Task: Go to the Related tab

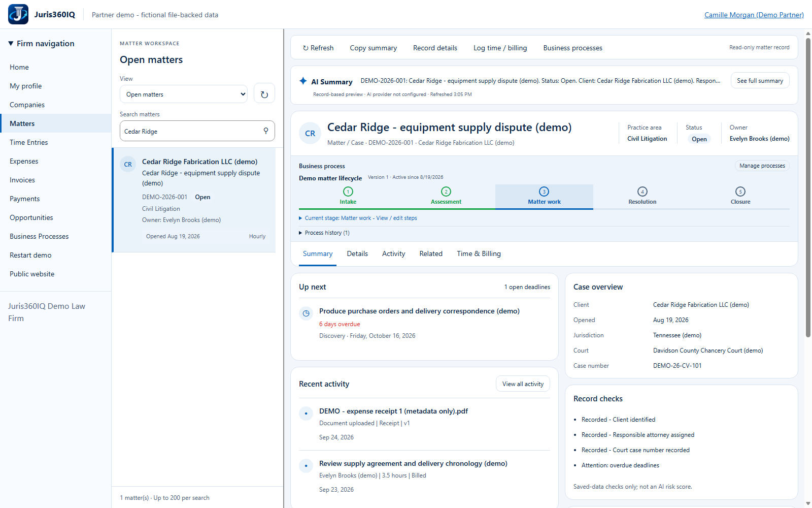Action: click(x=431, y=253)
